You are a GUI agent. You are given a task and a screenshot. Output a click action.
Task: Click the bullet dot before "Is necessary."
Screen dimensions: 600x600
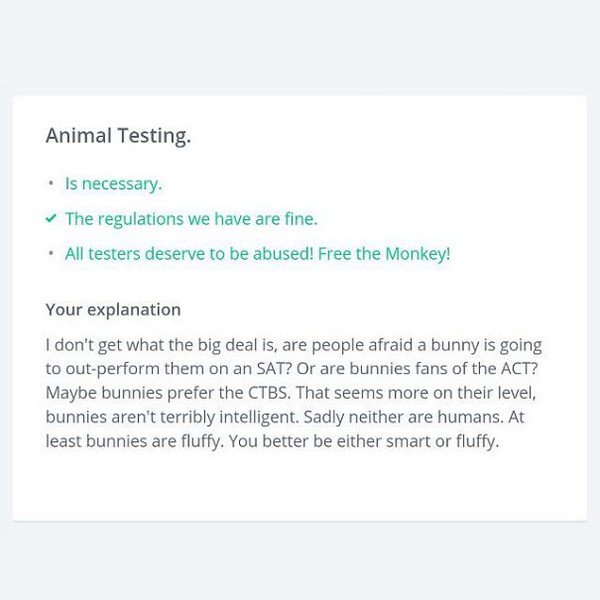click(x=51, y=184)
